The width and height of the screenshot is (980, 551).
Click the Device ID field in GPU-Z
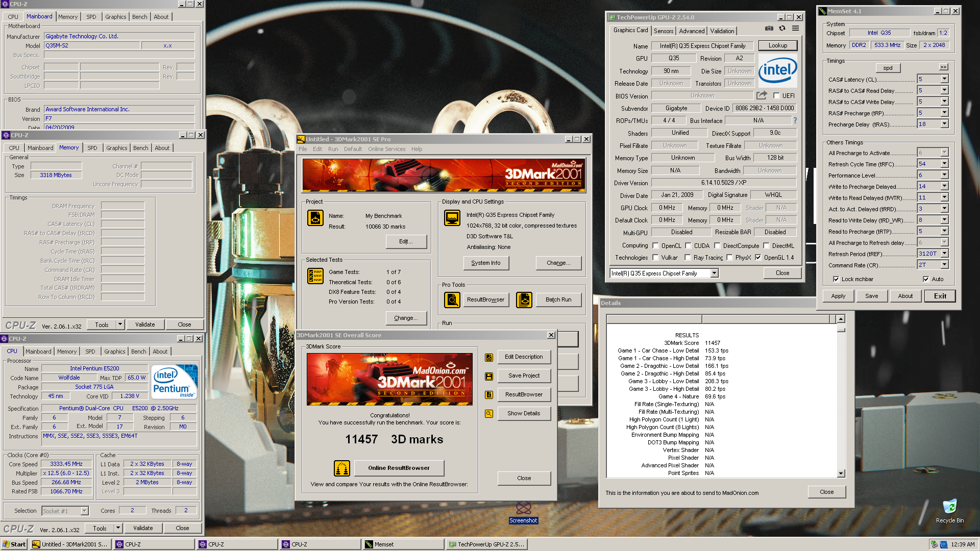[765, 108]
